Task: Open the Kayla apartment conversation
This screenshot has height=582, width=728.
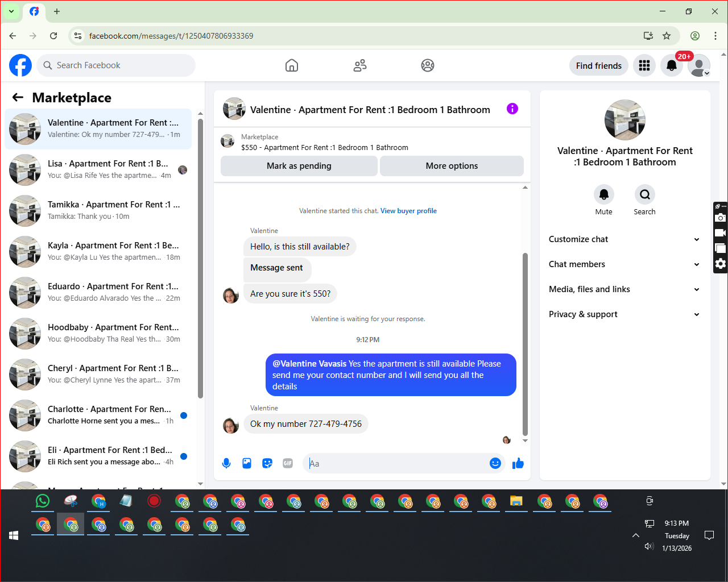Action: [x=98, y=252]
